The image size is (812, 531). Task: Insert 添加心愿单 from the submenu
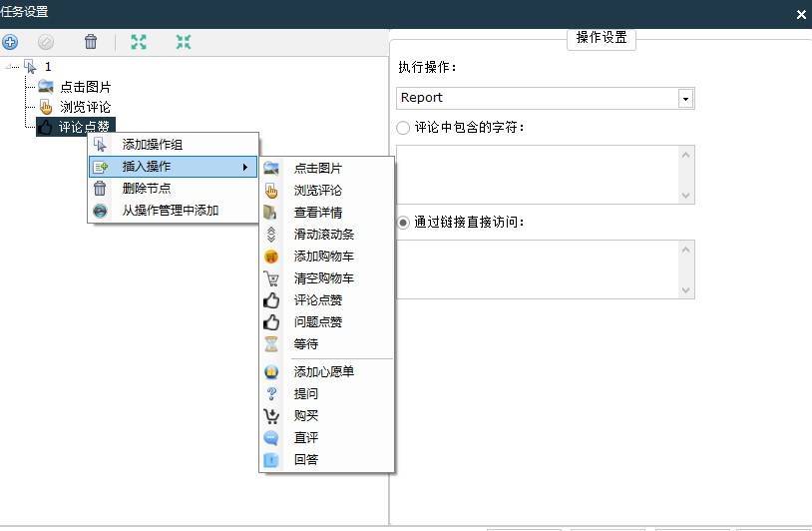[x=327, y=371]
